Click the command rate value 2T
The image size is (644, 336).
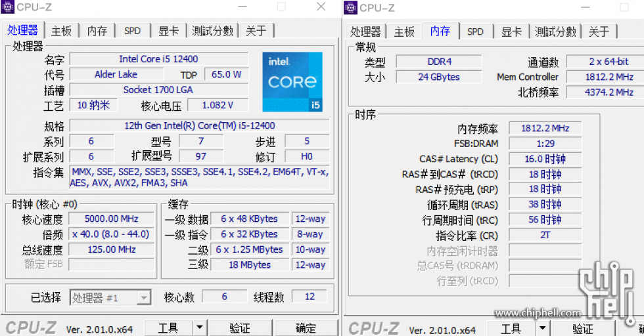click(545, 235)
